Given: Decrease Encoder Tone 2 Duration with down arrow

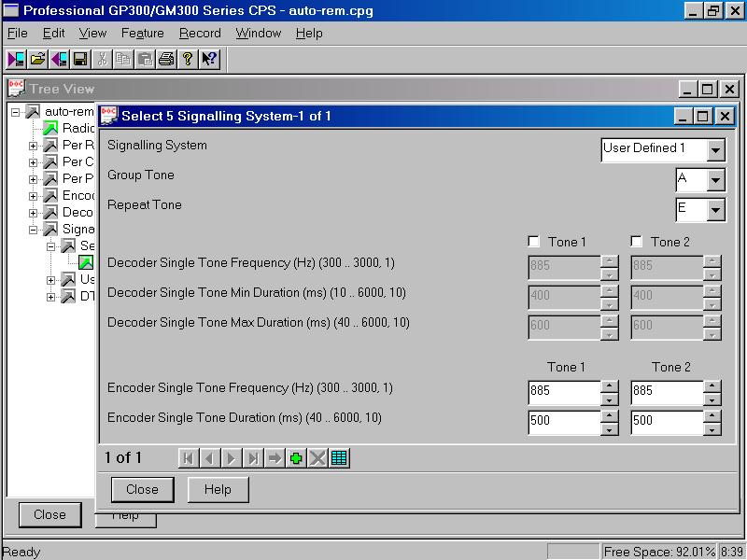Looking at the screenshot, I should 712,429.
